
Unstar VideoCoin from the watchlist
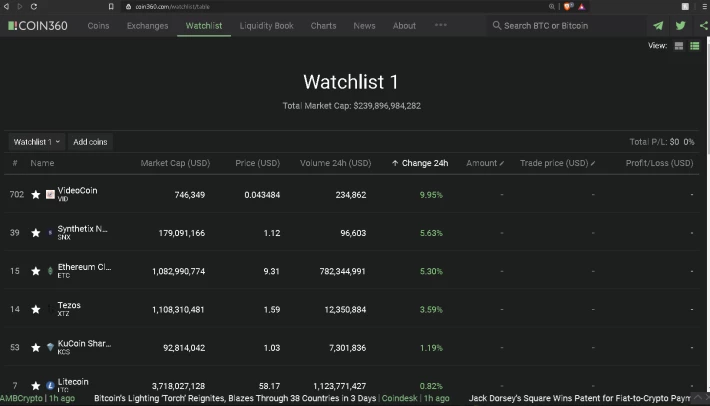(35, 194)
